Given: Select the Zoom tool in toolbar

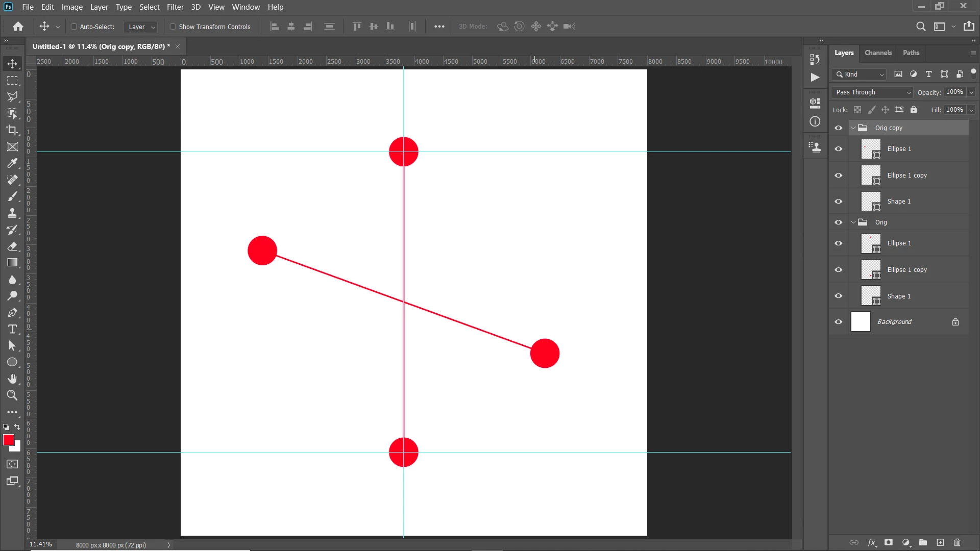Looking at the screenshot, I should [x=12, y=395].
